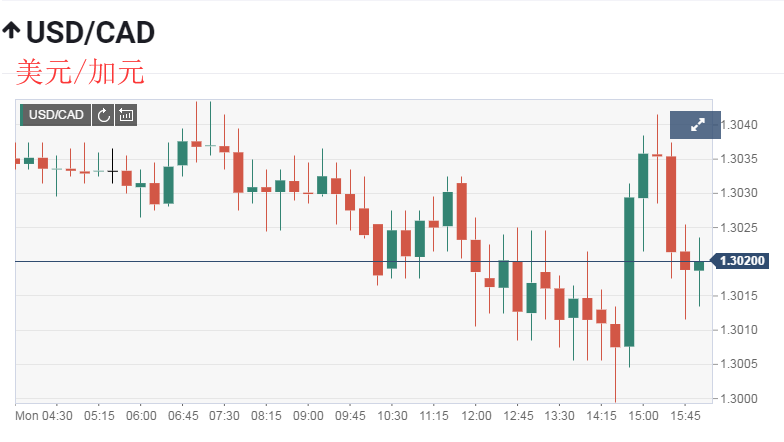Select the USD/CAD symbol label in chart toolbar

[56, 115]
